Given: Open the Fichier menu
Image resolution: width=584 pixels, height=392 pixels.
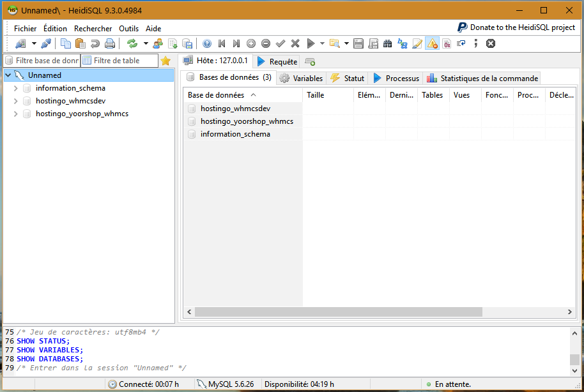Looking at the screenshot, I should tap(26, 29).
